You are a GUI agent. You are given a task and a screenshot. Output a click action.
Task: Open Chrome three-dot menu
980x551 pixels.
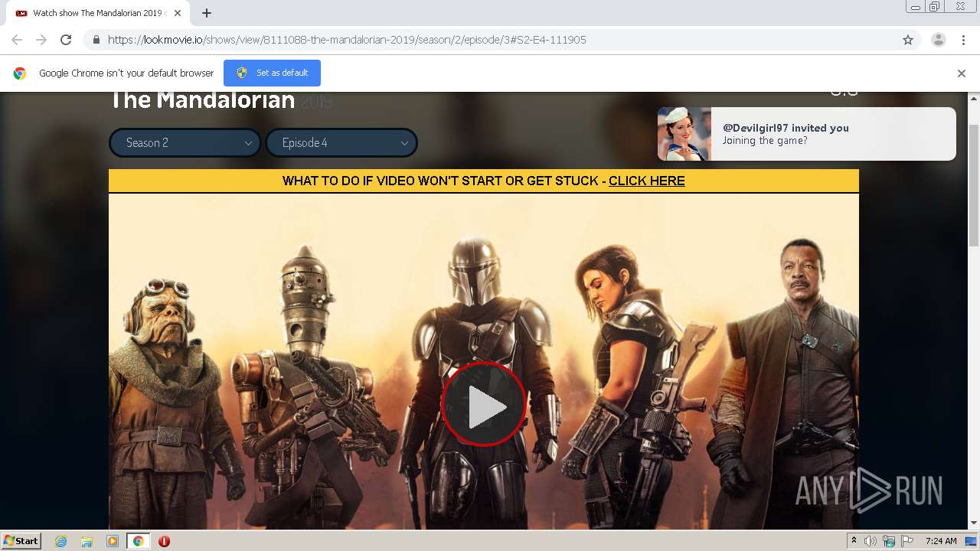click(x=963, y=40)
